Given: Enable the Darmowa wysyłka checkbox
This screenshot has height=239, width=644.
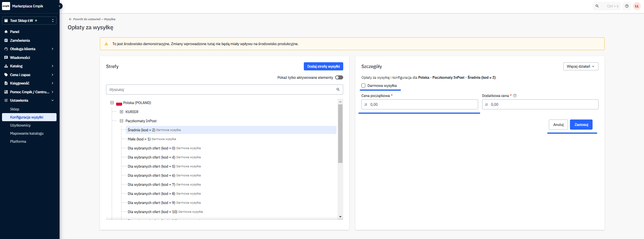Looking at the screenshot, I should pos(363,86).
